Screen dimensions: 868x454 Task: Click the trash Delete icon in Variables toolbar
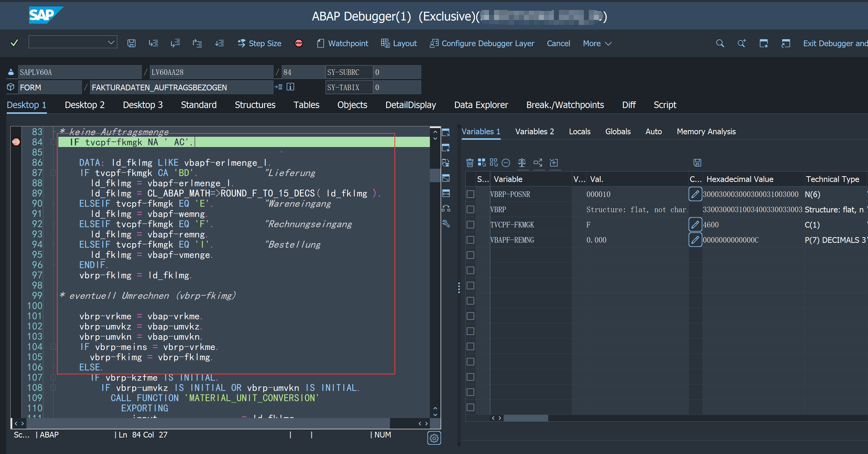click(x=470, y=163)
